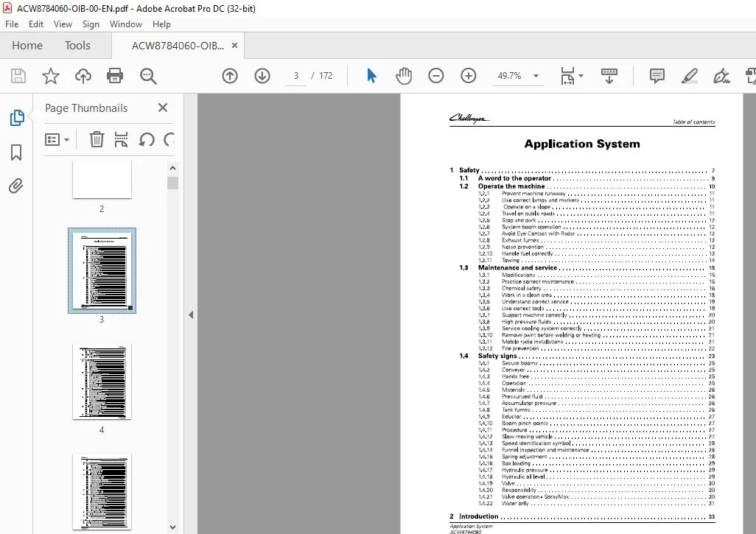
Task: Click the Fit page scrolling icon
Action: [x=567, y=76]
